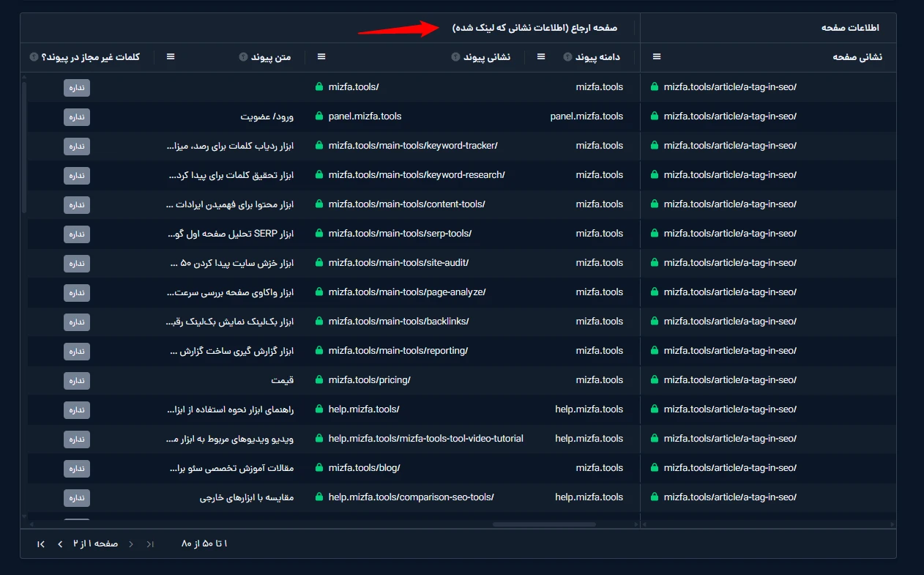The image size is (924, 575).
Task: Sort by the نشانی صفحه column header
Action: tap(857, 57)
